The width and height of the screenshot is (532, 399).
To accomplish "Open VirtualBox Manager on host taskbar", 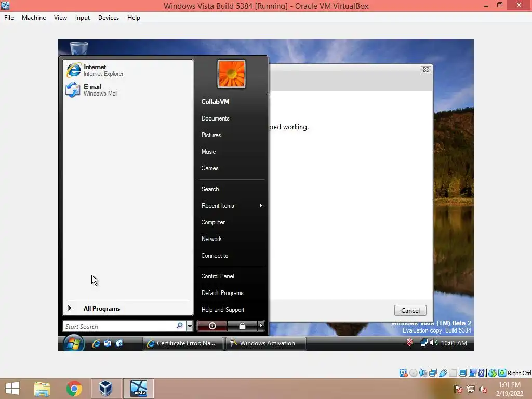I will (x=106, y=389).
